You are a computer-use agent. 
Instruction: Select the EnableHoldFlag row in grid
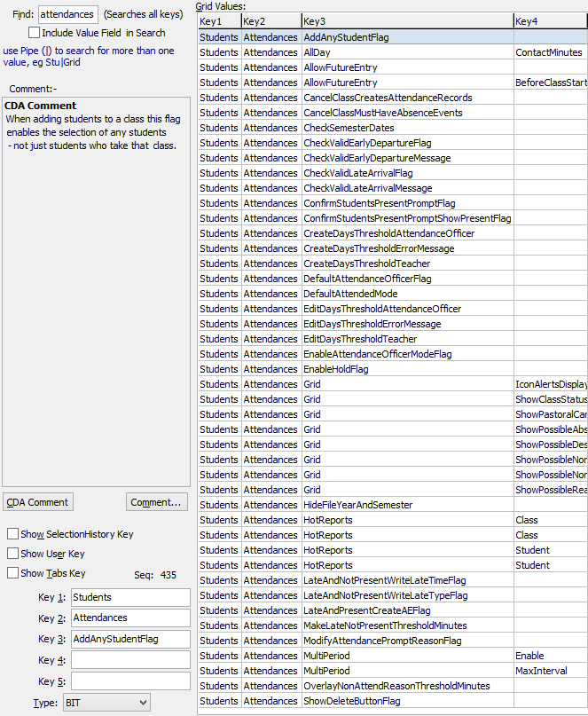tap(335, 369)
